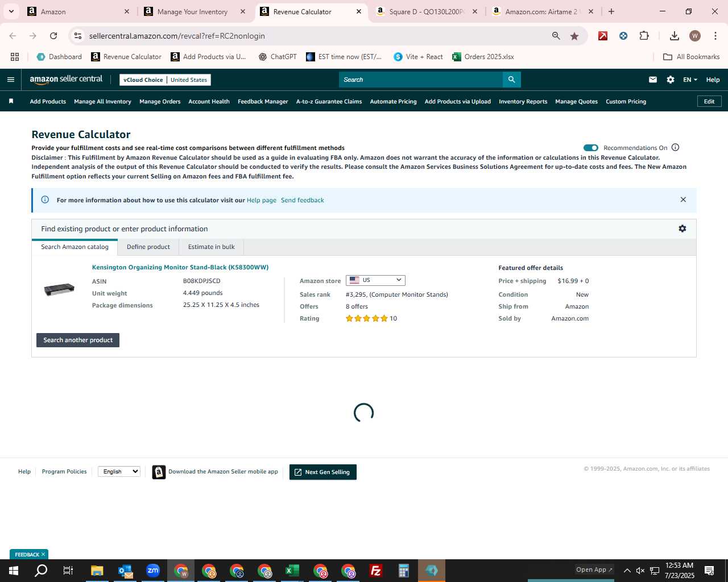
Task: Click the Amazon Seller Central logo
Action: [x=66, y=80]
